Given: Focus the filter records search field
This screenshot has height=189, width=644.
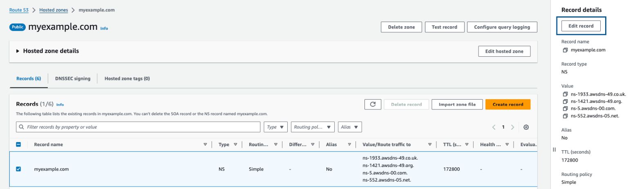Looking at the screenshot, I should tap(138, 127).
